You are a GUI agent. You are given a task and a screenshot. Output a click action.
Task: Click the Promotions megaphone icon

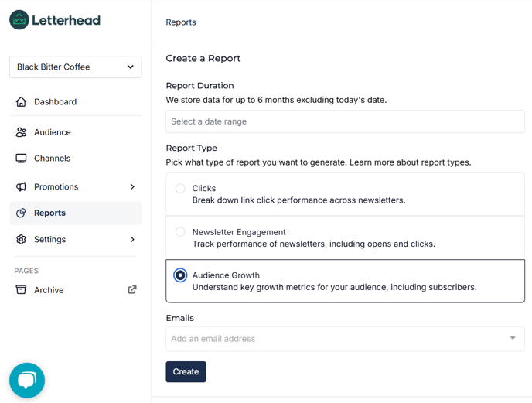21,186
